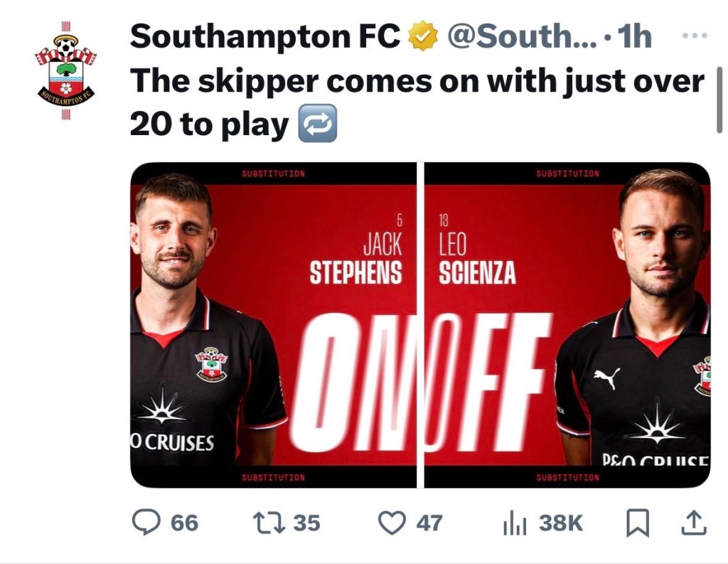The height and width of the screenshot is (564, 728).
Task: Like the tweet with the heart icon
Action: (x=391, y=523)
